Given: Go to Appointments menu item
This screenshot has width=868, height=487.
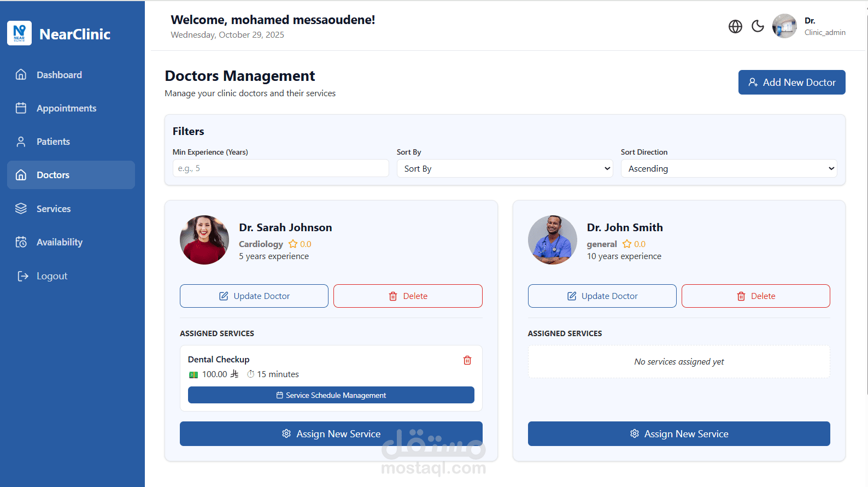Looking at the screenshot, I should pyautogui.click(x=71, y=108).
